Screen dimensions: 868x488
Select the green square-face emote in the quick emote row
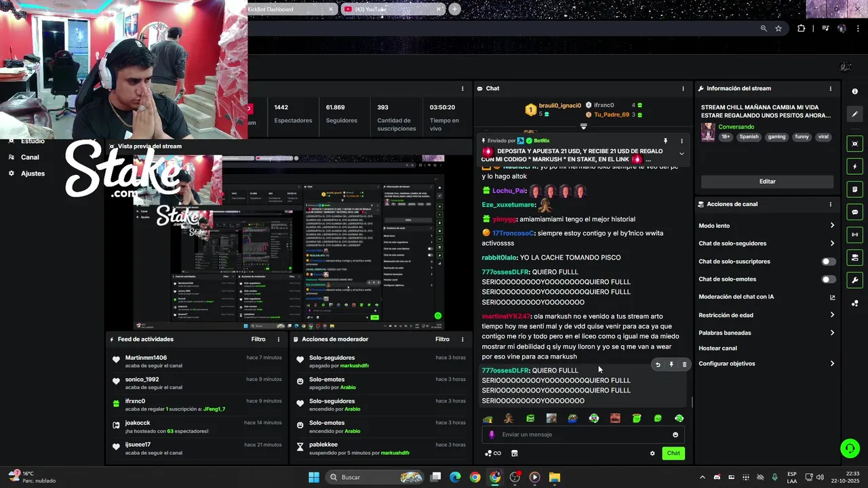(x=530, y=418)
